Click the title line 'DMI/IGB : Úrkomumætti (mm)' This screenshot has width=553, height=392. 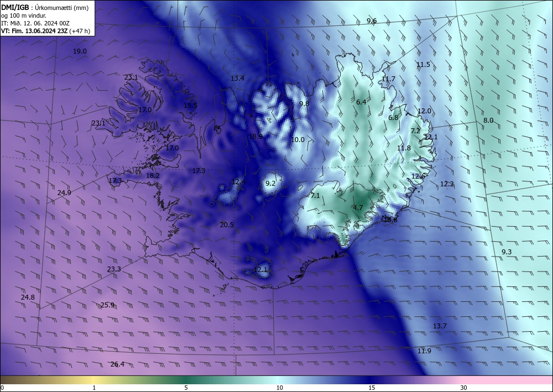[x=45, y=8]
